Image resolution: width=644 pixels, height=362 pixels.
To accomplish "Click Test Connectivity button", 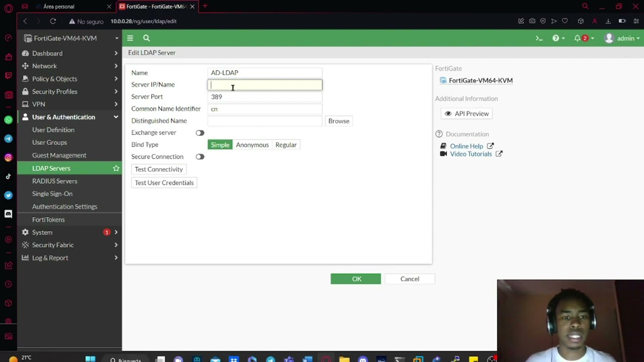I will [x=158, y=169].
